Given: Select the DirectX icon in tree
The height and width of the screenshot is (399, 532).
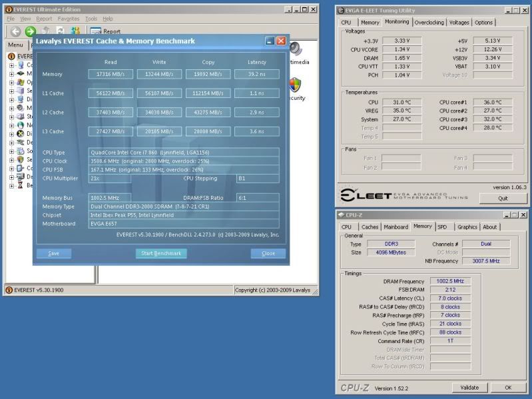Looking at the screenshot, I should (21, 133).
